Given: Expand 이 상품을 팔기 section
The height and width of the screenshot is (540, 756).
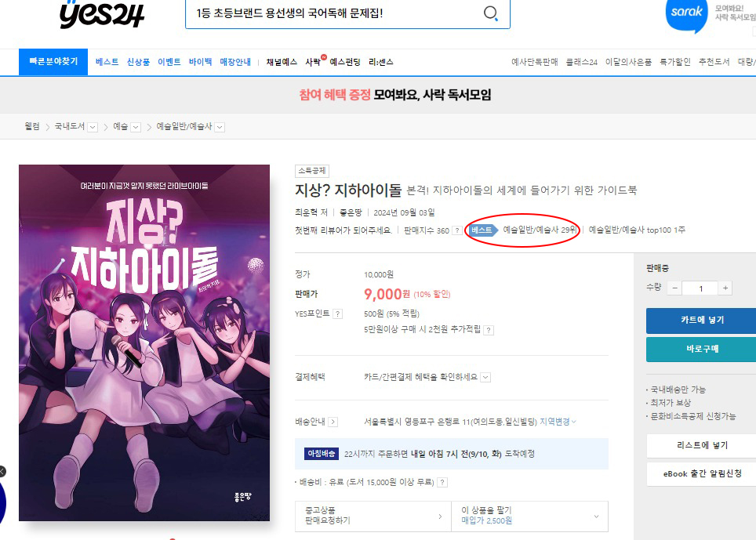Looking at the screenshot, I should pyautogui.click(x=529, y=516).
